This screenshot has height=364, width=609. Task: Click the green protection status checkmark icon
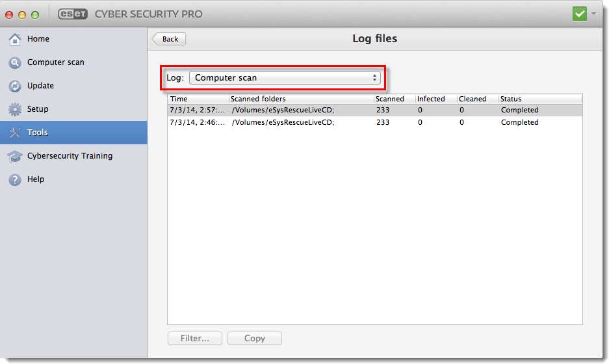[580, 14]
